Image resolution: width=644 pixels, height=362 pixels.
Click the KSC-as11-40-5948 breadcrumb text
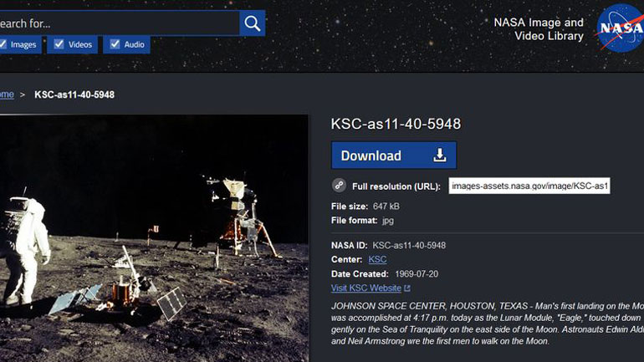point(74,94)
